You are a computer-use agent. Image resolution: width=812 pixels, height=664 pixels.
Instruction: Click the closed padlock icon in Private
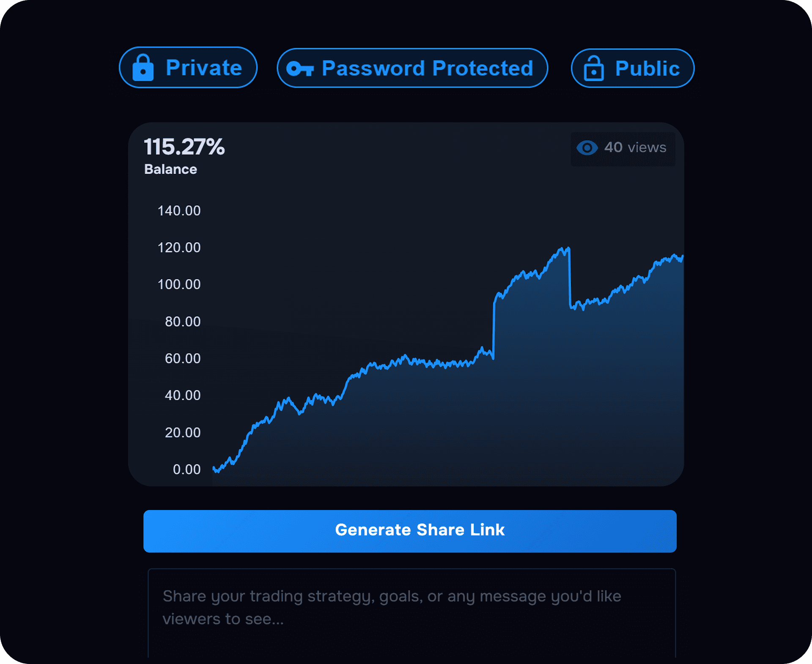pyautogui.click(x=143, y=68)
